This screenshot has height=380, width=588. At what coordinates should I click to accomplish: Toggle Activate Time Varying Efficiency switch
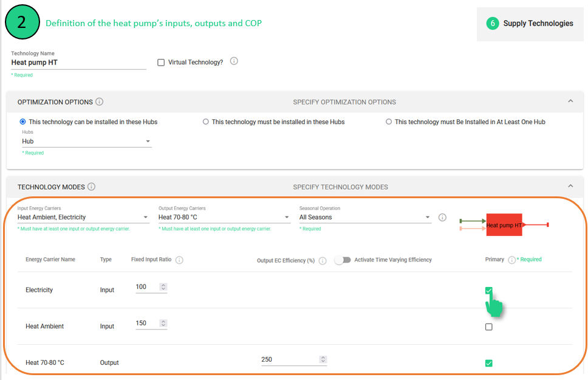click(343, 260)
